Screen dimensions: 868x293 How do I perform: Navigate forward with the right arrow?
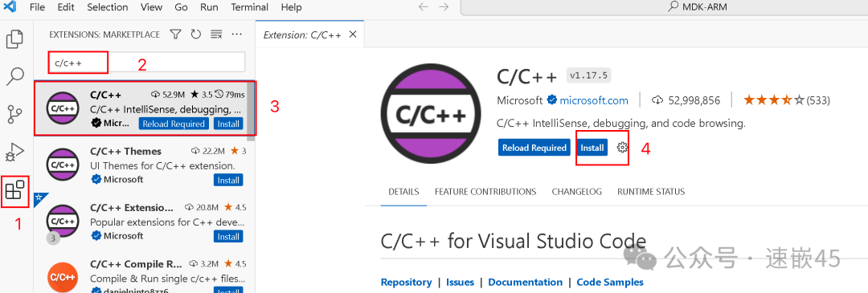[x=444, y=7]
